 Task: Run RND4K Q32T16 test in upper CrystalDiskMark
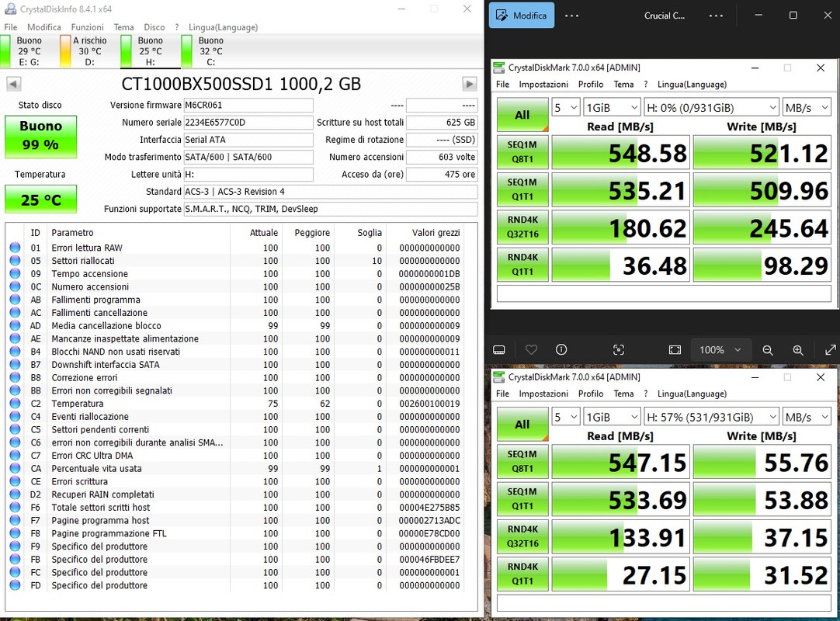522,227
